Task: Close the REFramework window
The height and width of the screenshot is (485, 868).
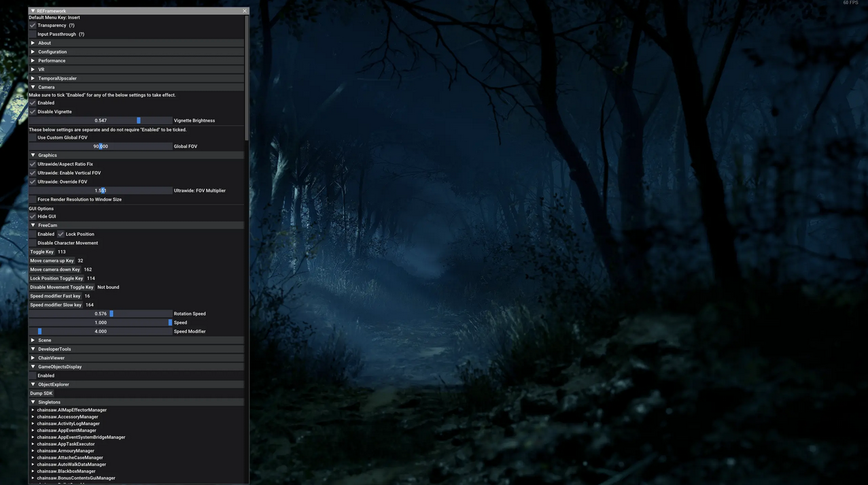Action: (245, 11)
